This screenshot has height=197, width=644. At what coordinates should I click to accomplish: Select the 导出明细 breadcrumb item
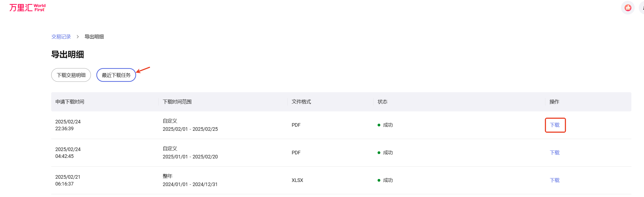point(94,37)
